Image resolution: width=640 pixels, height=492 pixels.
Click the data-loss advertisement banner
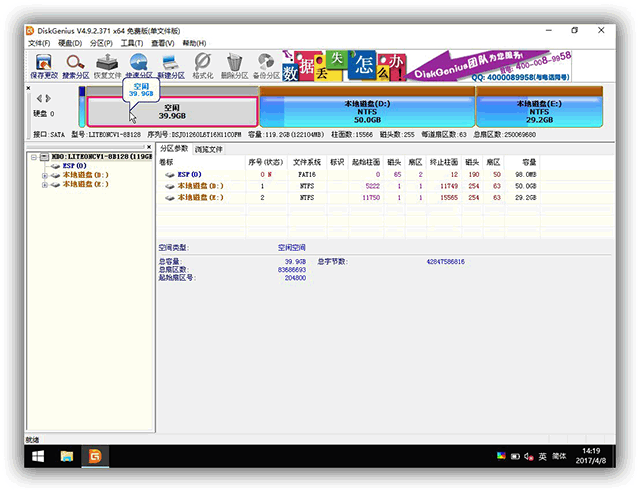pos(427,65)
